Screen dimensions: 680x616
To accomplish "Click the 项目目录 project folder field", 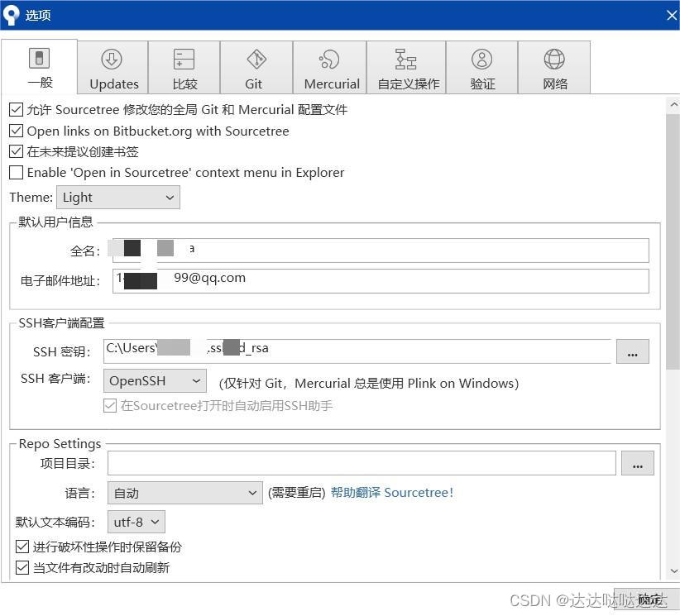I will (362, 463).
